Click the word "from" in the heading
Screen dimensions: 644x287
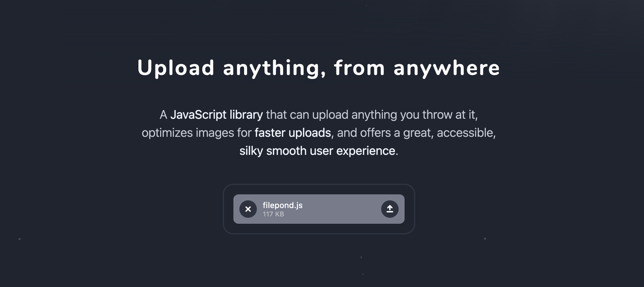(x=360, y=68)
